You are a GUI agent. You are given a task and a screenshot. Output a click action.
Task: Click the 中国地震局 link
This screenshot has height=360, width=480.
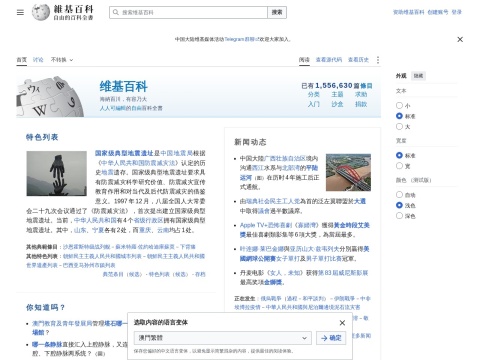click(x=177, y=153)
